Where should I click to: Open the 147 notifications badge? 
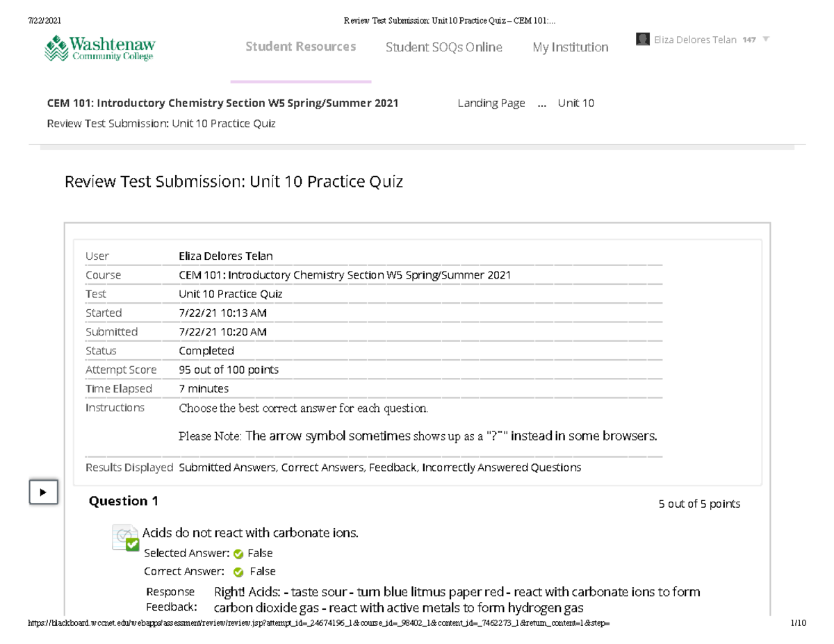(748, 39)
